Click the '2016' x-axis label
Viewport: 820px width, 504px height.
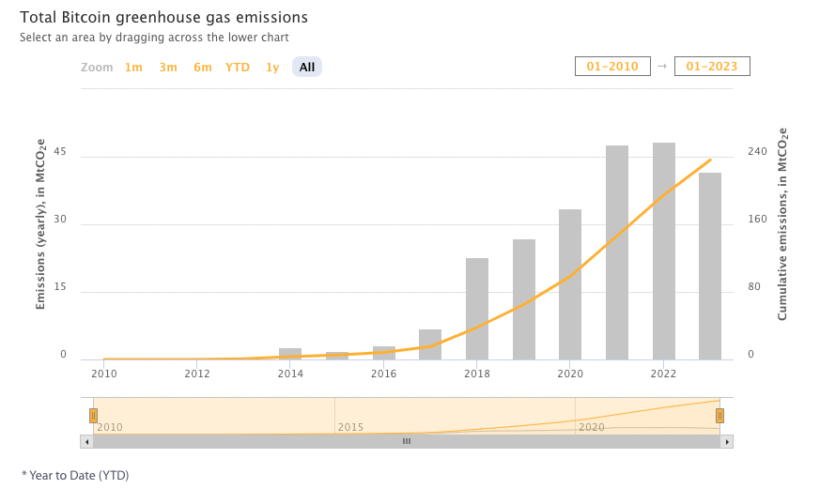(x=384, y=374)
